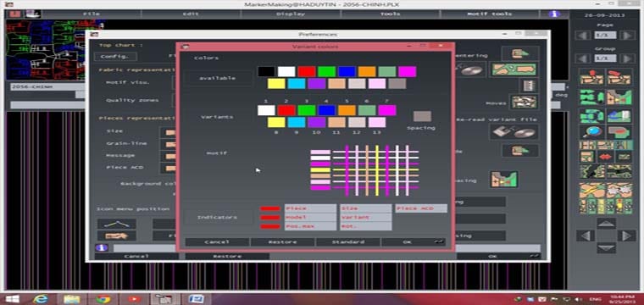Select the Spacing color swatch
Image resolution: width=644 pixels, height=305 pixels.
tap(422, 116)
